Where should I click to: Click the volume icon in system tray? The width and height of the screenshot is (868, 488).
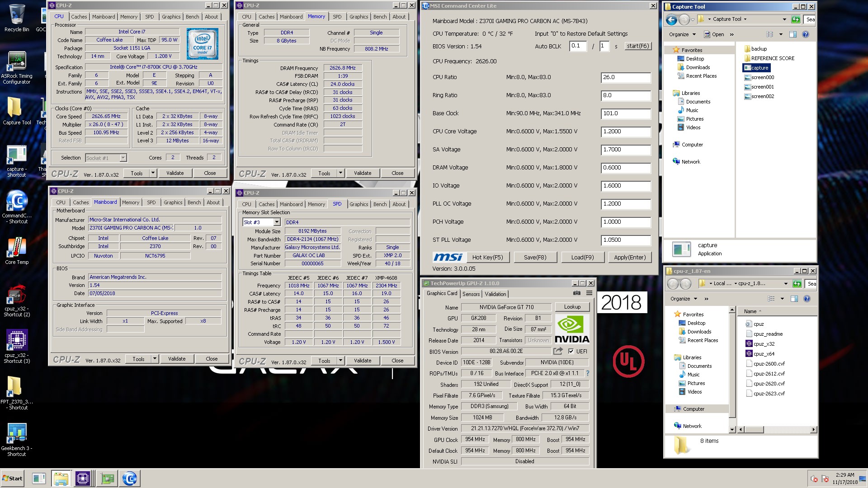pyautogui.click(x=814, y=479)
